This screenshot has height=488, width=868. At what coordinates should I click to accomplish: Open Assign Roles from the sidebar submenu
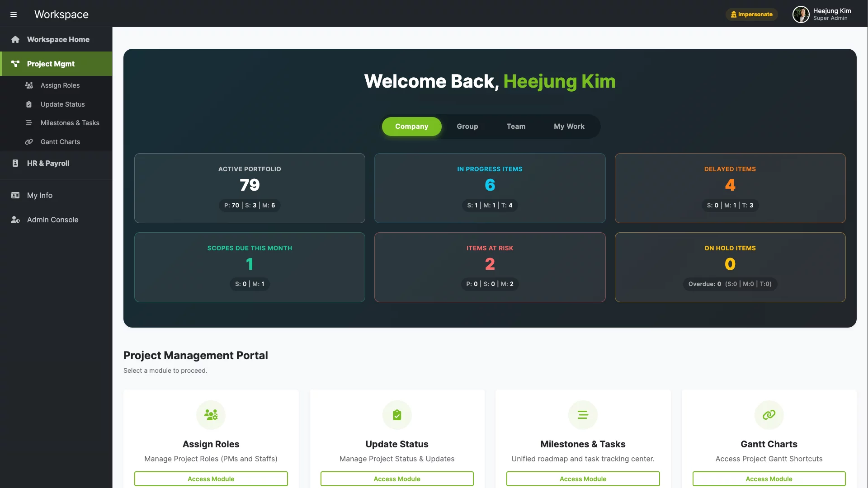click(56, 85)
